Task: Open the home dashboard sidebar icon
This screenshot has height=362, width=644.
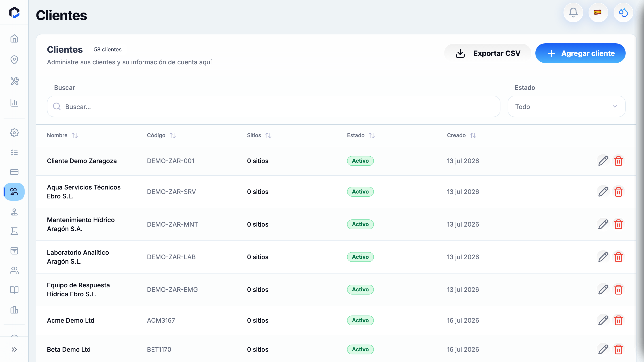Action: pos(14,38)
